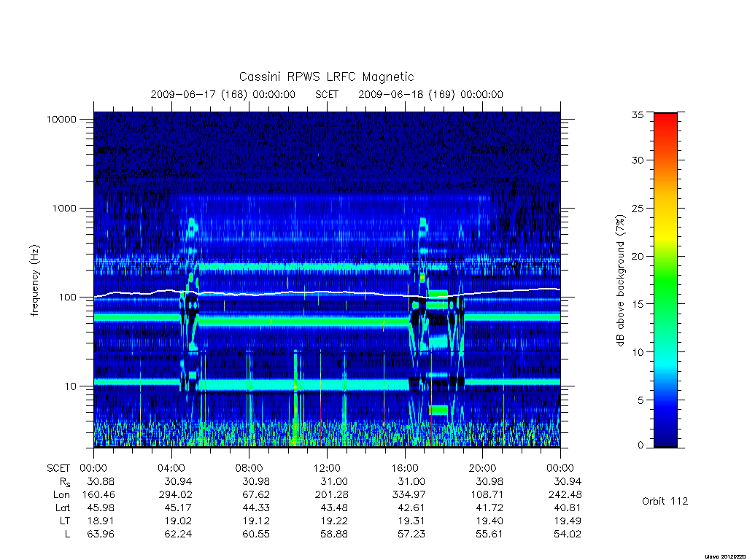Click the latitude value 45.98
Screen dimensions: 747x560
pyautogui.click(x=101, y=508)
